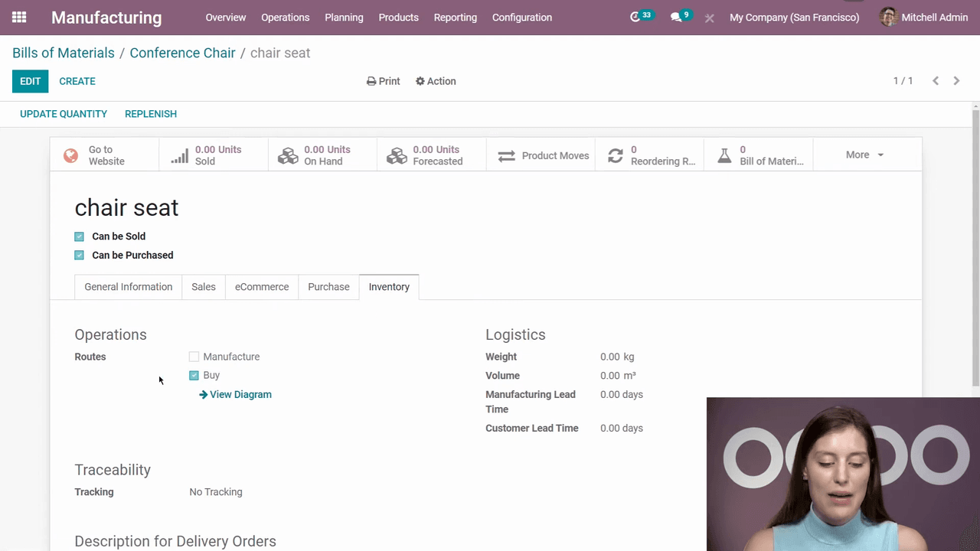Viewport: 980px width, 551px height.
Task: Click the Go to Website globe icon
Action: 71,155
